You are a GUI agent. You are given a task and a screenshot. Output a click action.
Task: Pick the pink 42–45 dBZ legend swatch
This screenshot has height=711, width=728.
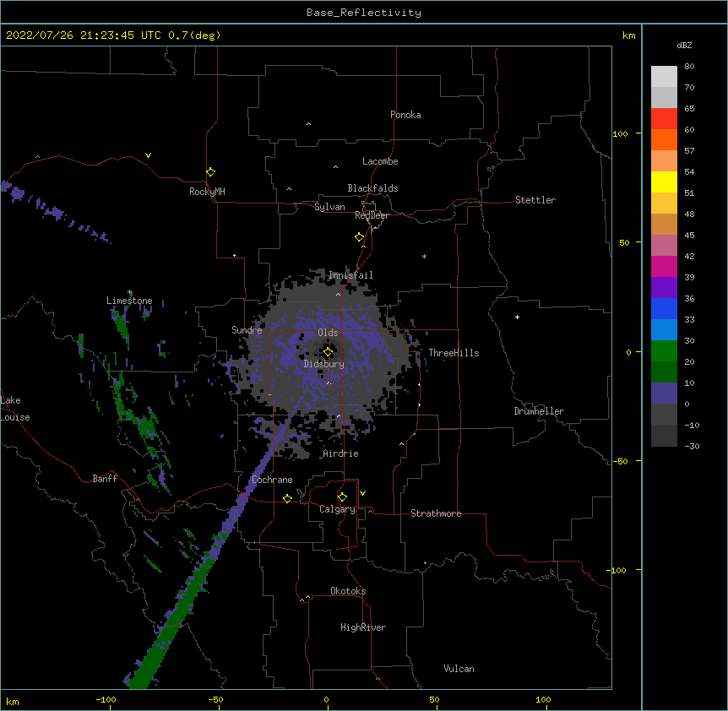coord(664,246)
